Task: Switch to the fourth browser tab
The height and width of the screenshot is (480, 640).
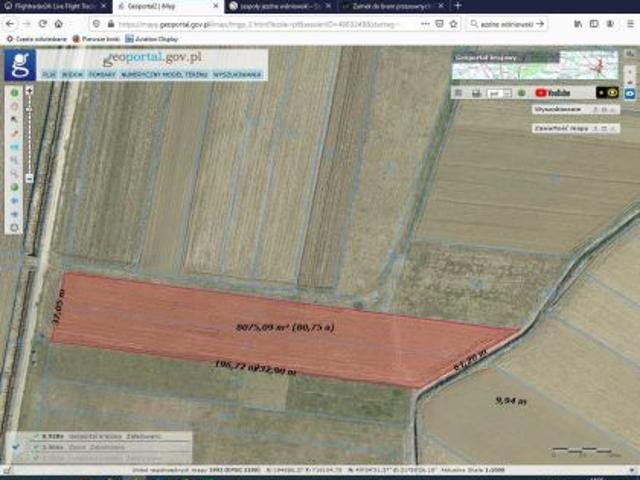Action: 392,6
